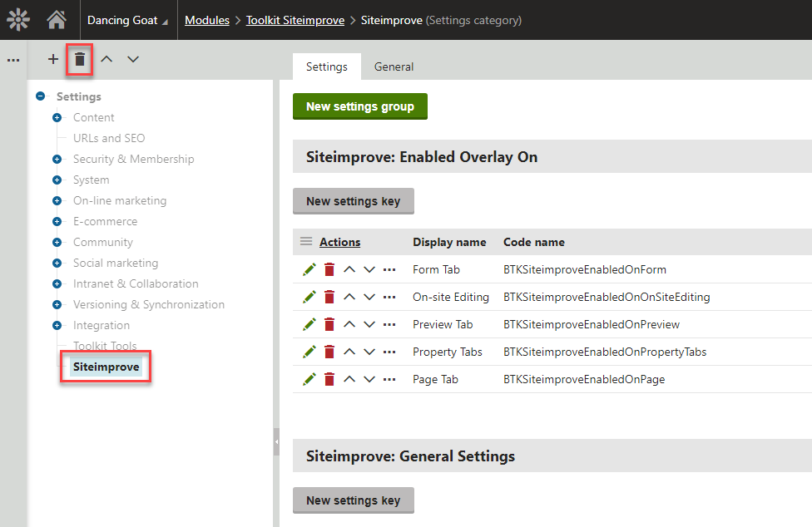The width and height of the screenshot is (812, 527).
Task: Add new settings key under General Settings
Action: point(354,500)
